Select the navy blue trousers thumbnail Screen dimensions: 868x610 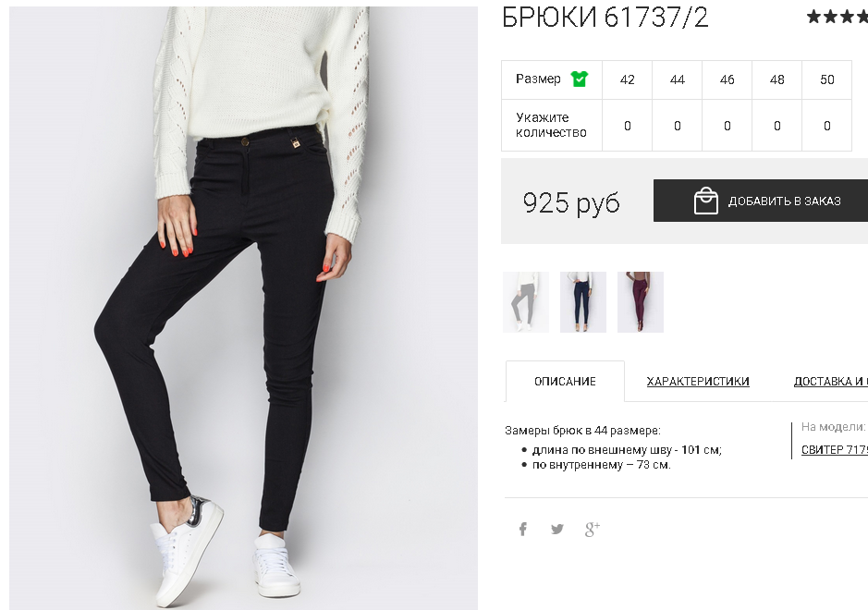point(583,302)
